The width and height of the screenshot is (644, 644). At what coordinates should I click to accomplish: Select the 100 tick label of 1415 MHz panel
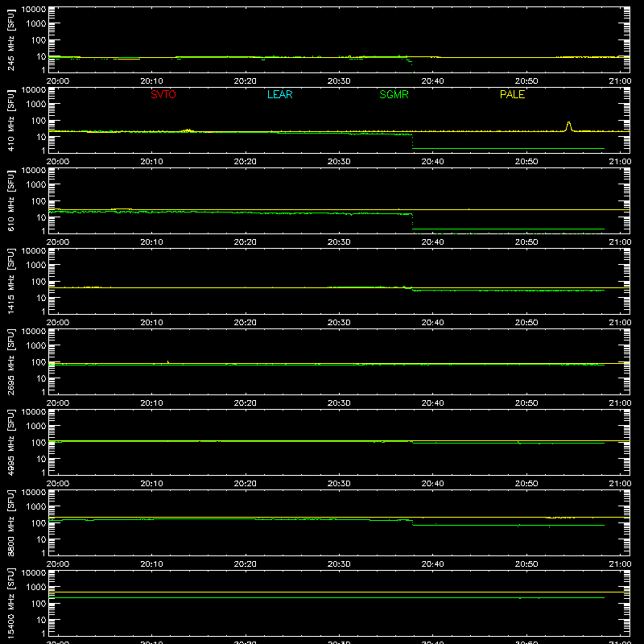point(39,282)
